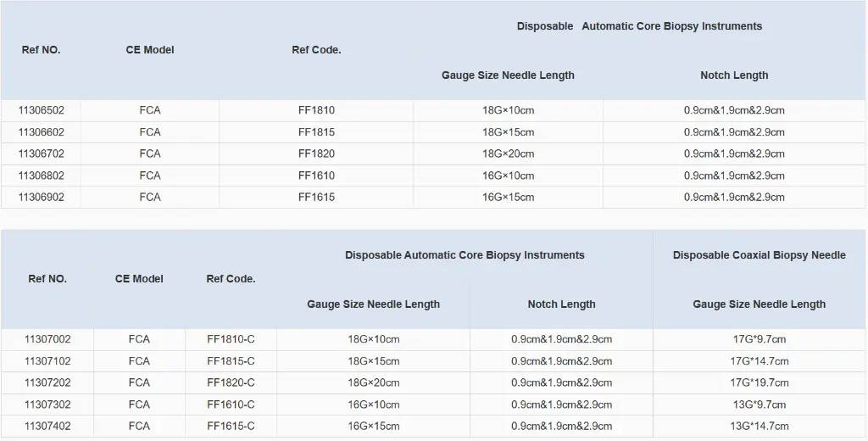This screenshot has width=868, height=441.
Task: Click ref number 11307202
Action: tap(47, 383)
